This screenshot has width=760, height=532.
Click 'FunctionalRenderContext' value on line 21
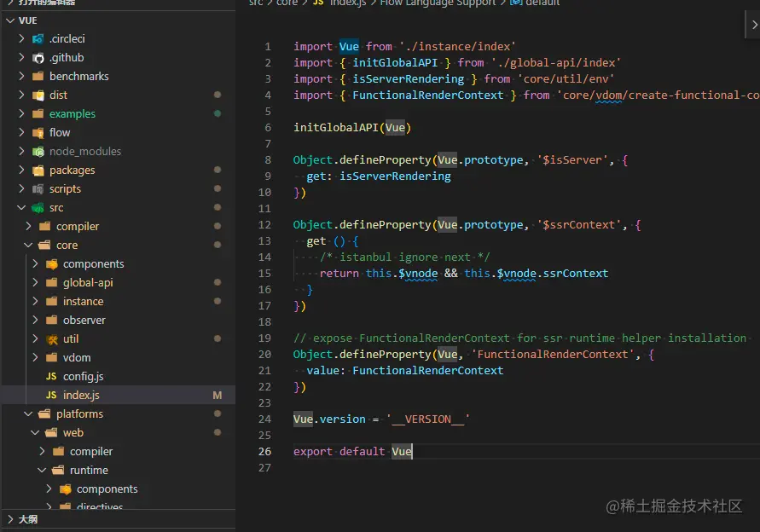point(428,371)
